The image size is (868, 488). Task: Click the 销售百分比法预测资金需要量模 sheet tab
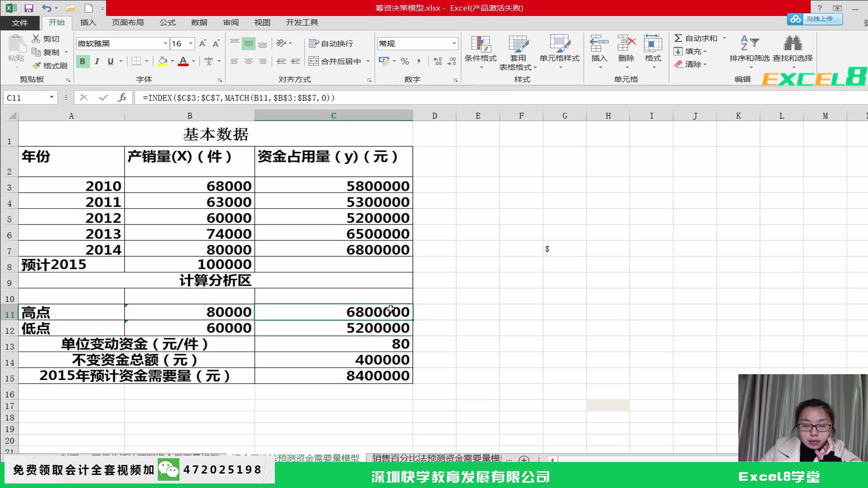tap(436, 458)
